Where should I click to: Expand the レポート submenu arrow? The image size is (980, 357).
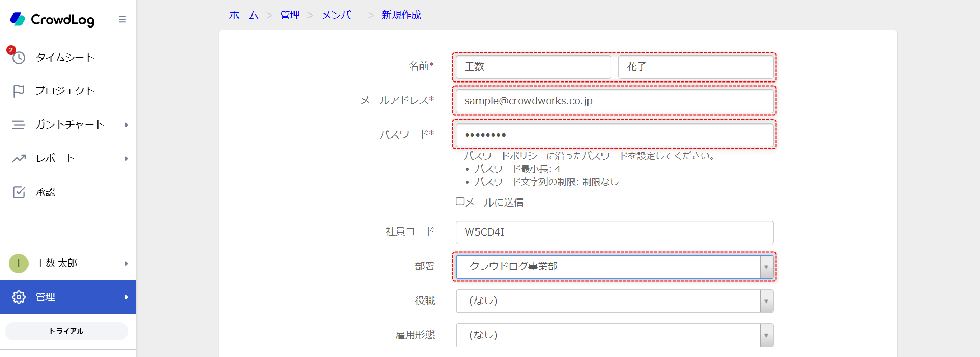(x=127, y=159)
